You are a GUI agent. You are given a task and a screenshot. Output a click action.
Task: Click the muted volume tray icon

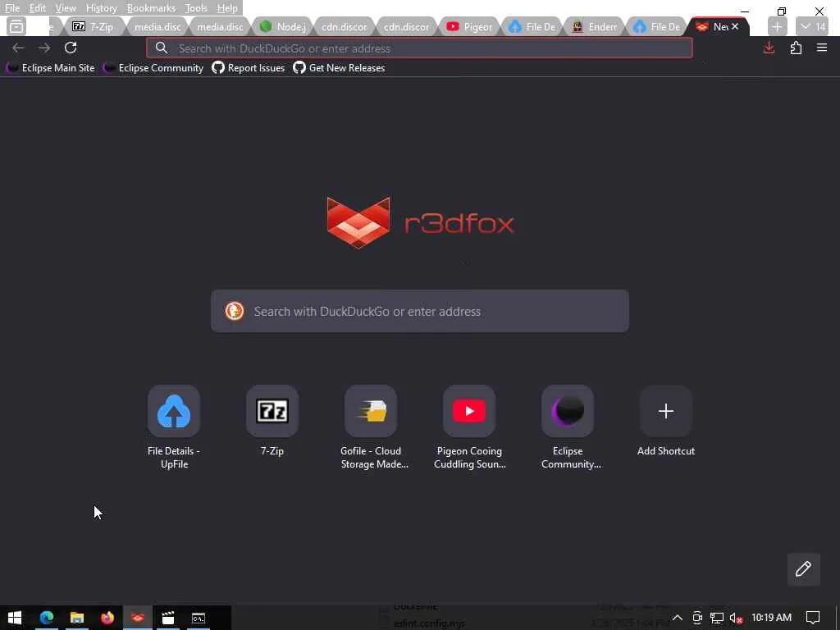[x=736, y=618]
